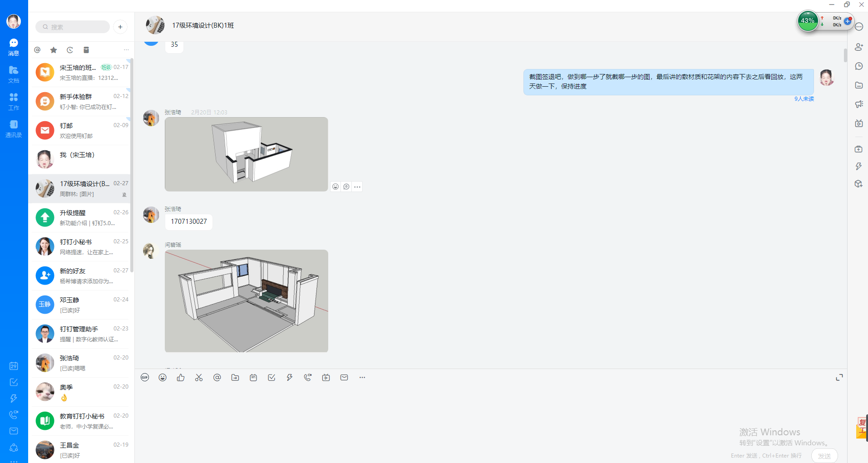
Task: Filter conversations by @ mentions
Action: [x=38, y=50]
